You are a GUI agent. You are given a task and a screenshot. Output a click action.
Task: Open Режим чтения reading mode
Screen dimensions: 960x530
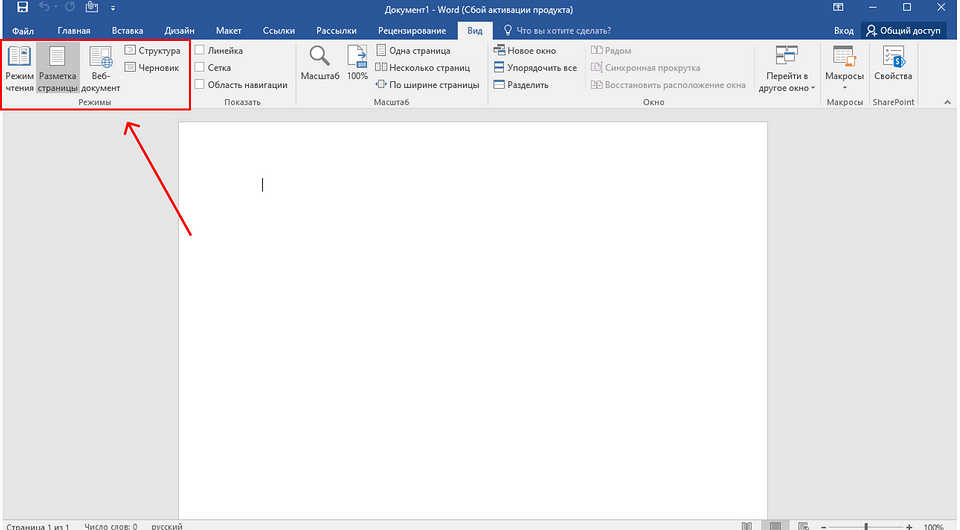point(19,68)
